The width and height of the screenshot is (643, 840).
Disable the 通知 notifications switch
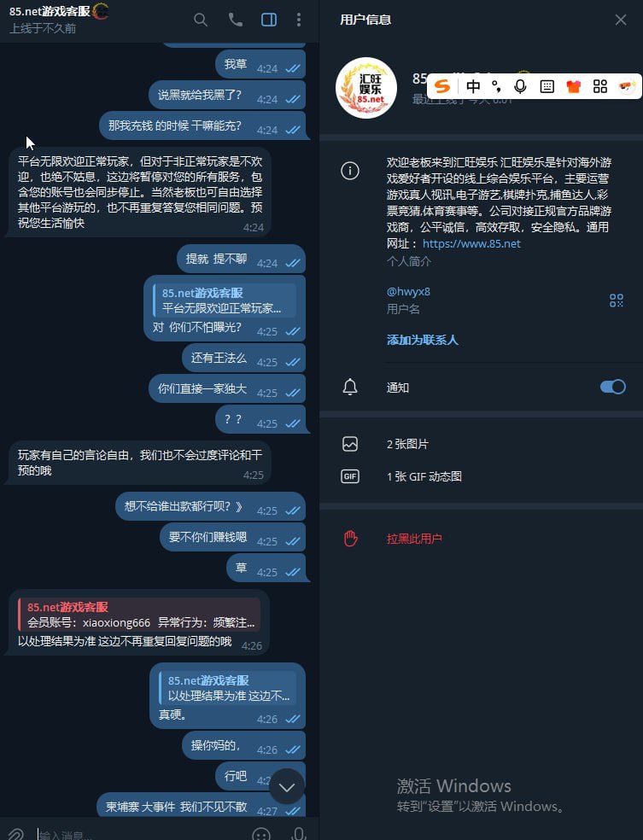(612, 387)
